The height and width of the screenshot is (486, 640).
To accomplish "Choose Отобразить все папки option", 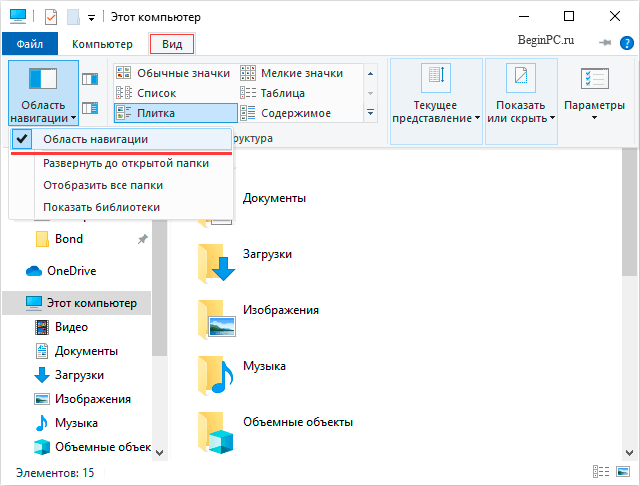I will coord(103,186).
